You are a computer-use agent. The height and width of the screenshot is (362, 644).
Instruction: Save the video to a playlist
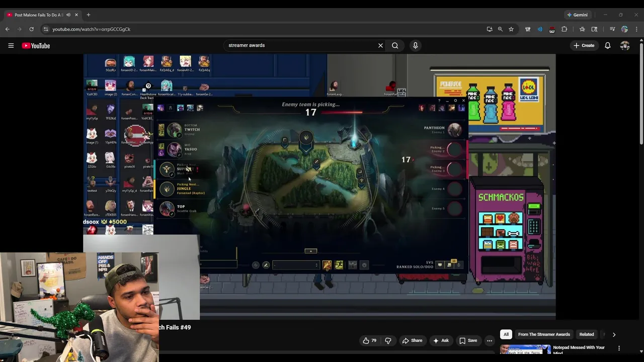pyautogui.click(x=468, y=340)
